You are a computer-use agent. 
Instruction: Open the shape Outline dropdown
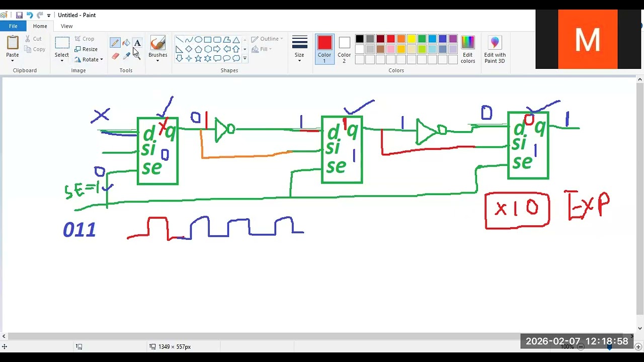coord(267,39)
